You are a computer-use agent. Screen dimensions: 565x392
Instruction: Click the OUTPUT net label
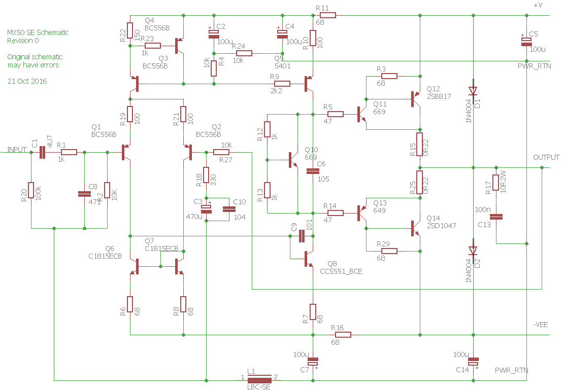point(546,157)
